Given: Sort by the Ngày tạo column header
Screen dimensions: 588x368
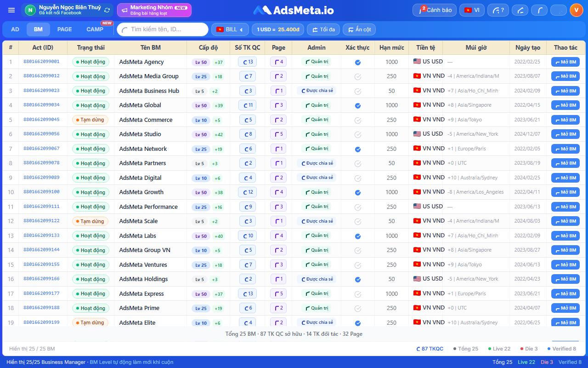Looking at the screenshot, I should pos(528,48).
